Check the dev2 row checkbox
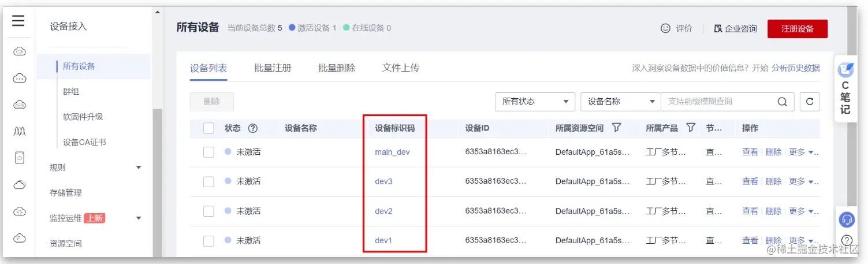Image resolution: width=868 pixels, height=264 pixels. point(208,211)
